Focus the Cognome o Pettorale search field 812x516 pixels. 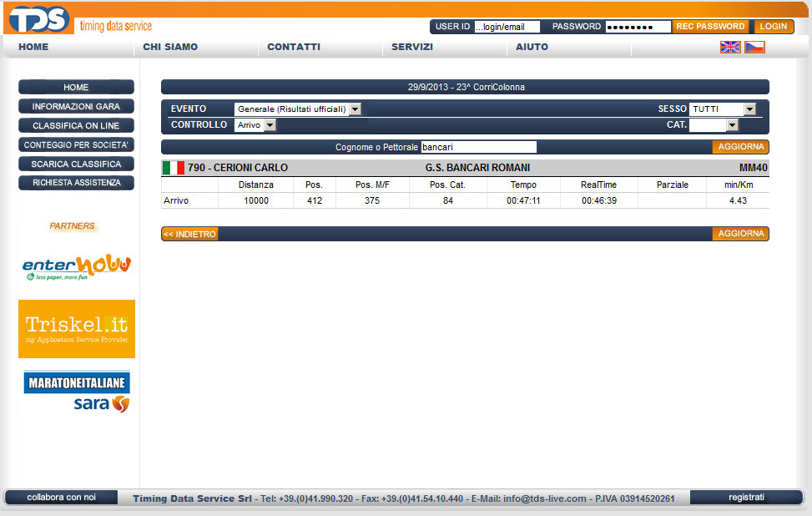point(478,147)
